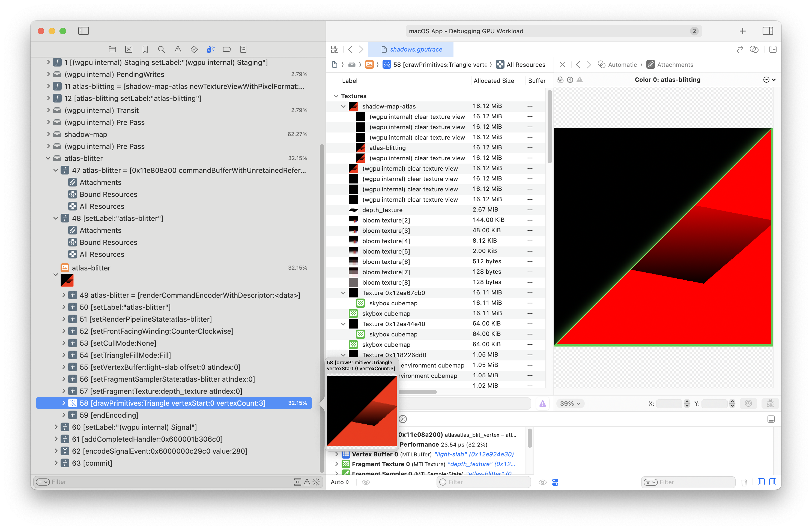Add an editor split on the right
Image resolution: width=812 pixels, height=530 pixels.
coord(773,49)
